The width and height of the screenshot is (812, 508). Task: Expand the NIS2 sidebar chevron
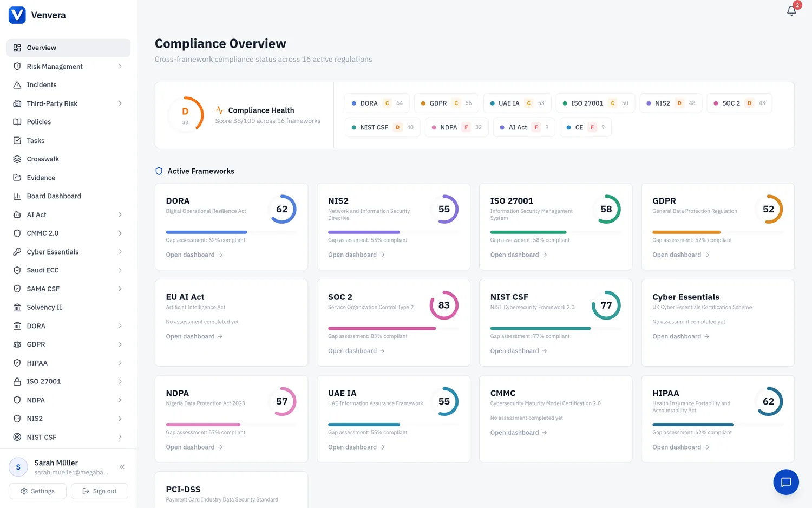(x=120, y=419)
